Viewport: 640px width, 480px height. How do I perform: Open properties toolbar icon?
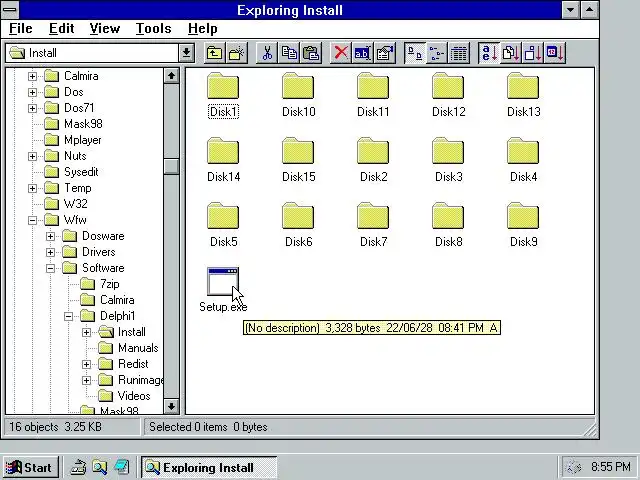384,53
